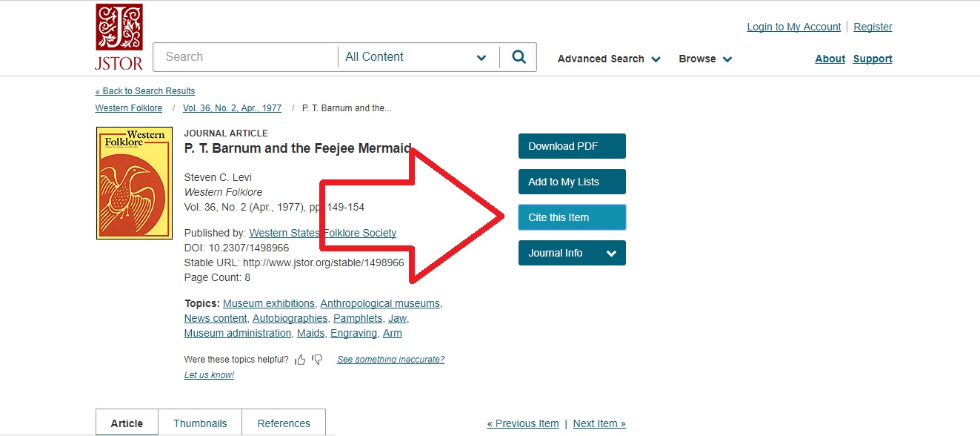Screen dimensions: 980x436
Task: Open the About link
Action: pos(830,59)
